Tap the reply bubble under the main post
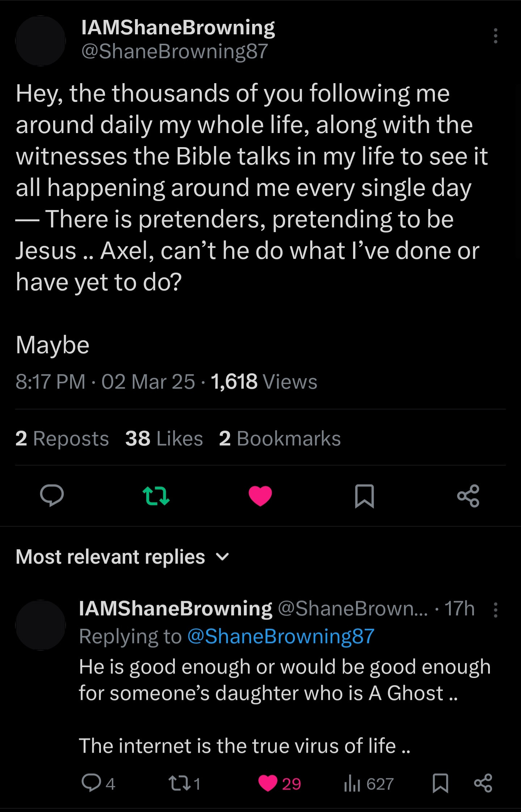Screen dimensions: 521x812 52,495
